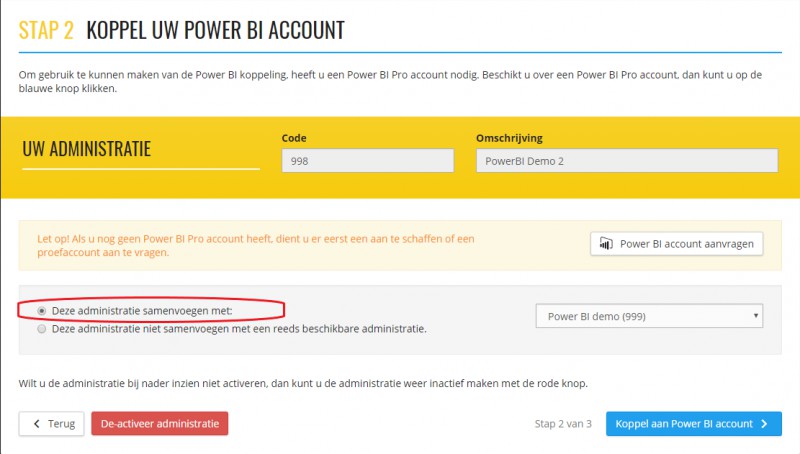Click the right chevron on the blue Koppel button
Viewport: 800px width, 454px height.
(x=764, y=423)
